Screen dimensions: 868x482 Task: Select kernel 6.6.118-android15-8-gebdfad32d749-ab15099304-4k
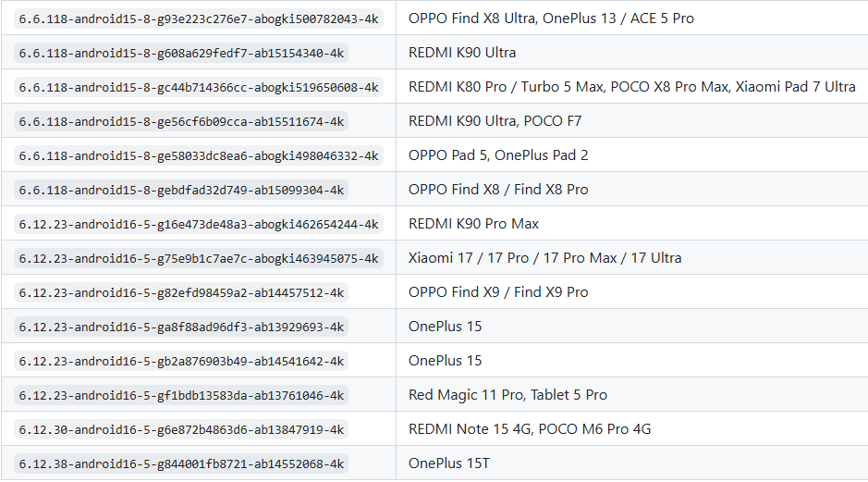point(181,190)
